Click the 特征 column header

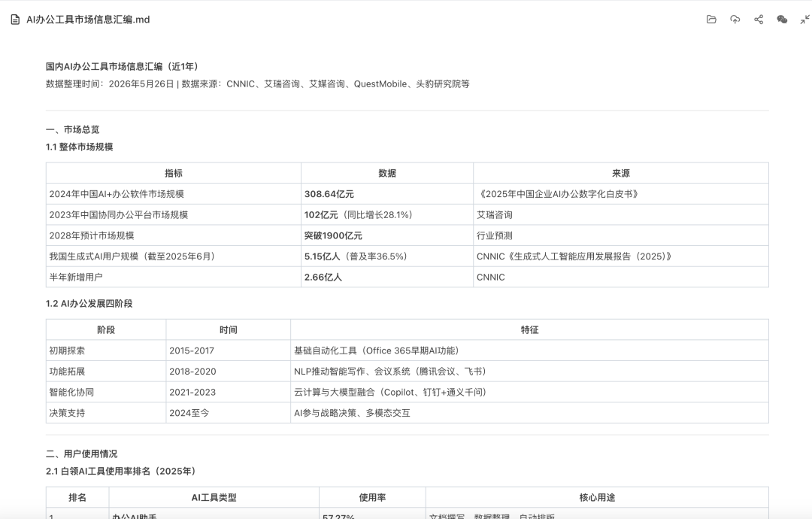(530, 330)
